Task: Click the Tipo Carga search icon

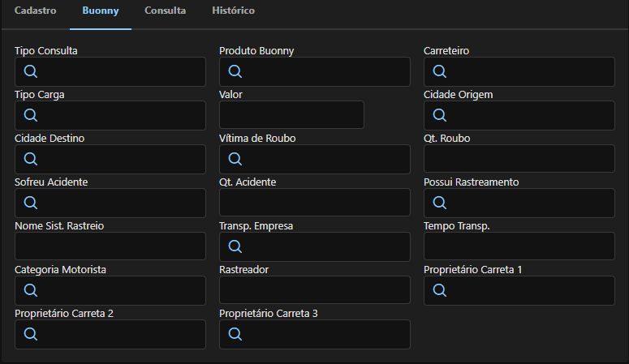Action: [x=31, y=115]
